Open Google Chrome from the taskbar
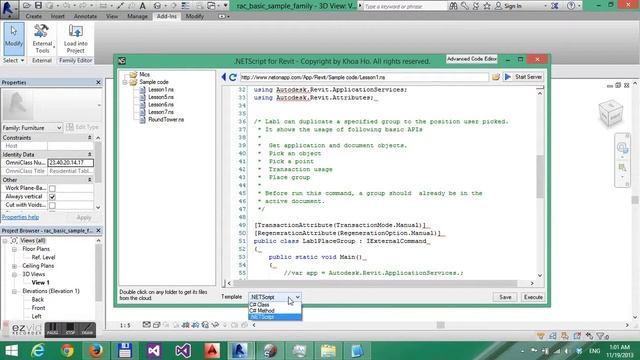 pyautogui.click(x=67, y=351)
